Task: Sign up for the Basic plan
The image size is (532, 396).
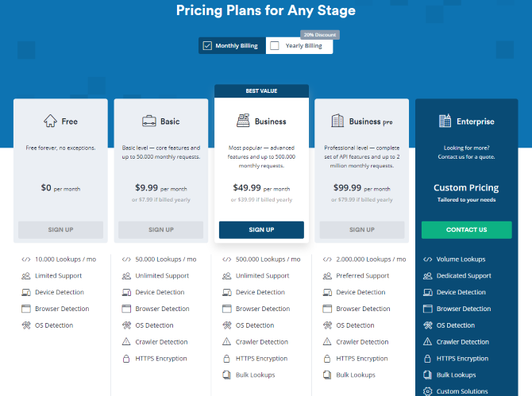Action: coord(161,229)
